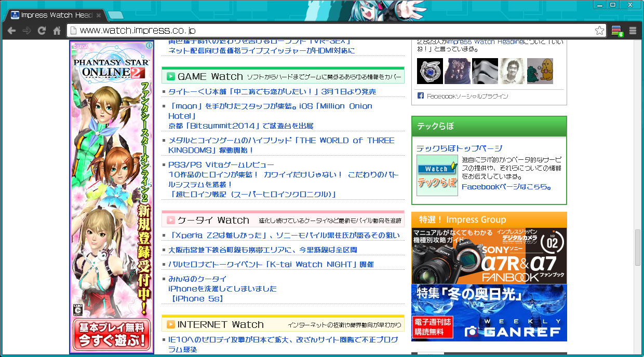644x357 pixels.
Task: Open the PS3/PS Vitaゲームレビュー link
Action: tap(221, 165)
